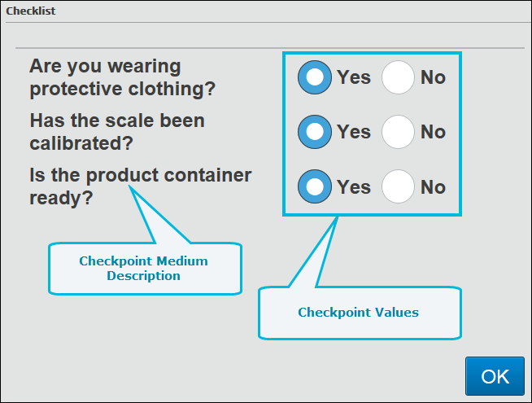This screenshot has width=532, height=403.
Task: Mark Yes radio for product container ready
Action: point(315,186)
